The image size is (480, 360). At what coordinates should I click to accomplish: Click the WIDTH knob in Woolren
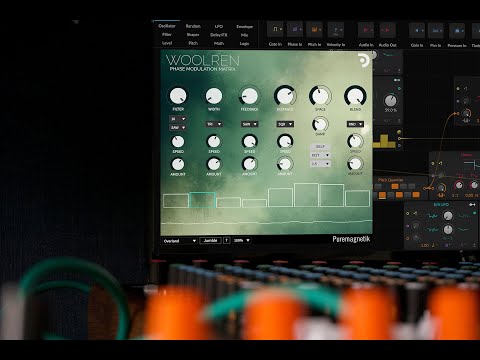pos(214,96)
